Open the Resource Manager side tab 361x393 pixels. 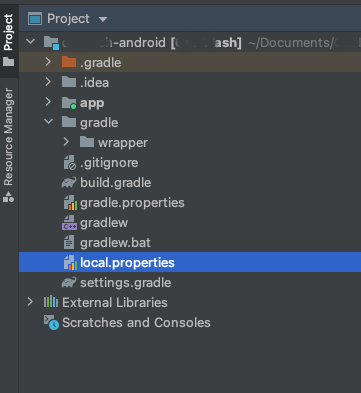(9, 145)
